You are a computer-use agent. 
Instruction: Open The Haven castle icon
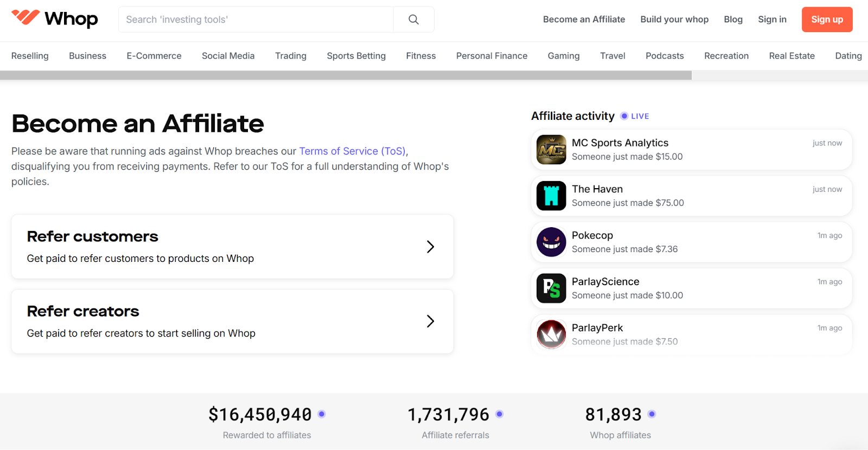pyautogui.click(x=551, y=196)
